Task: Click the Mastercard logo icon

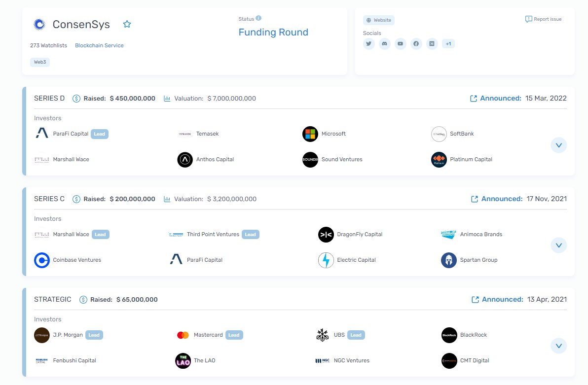Action: 183,335
